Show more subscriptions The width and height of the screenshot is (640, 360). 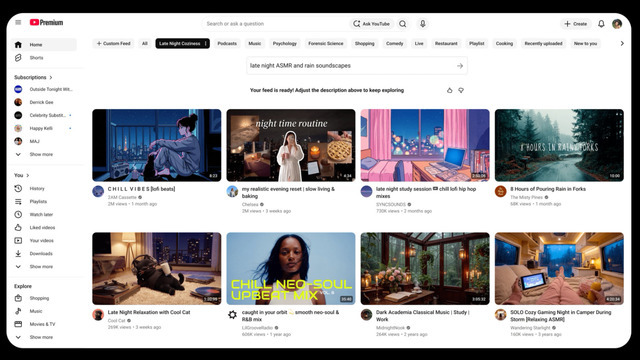(x=44, y=154)
